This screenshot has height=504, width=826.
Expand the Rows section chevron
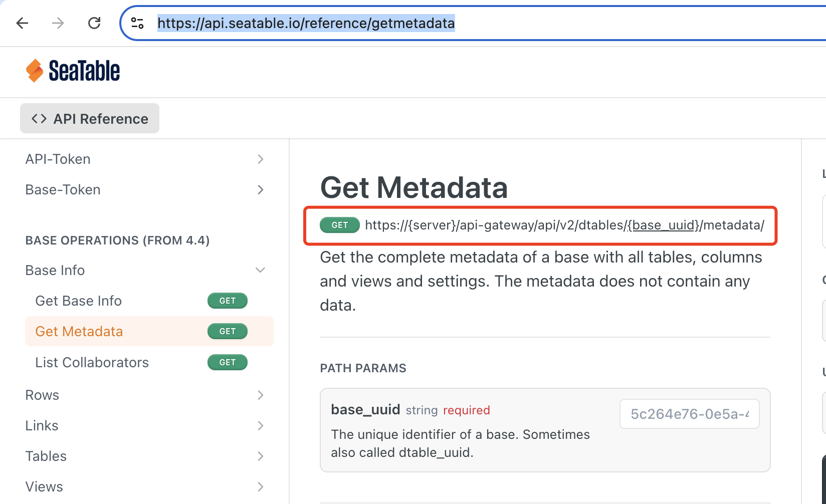tap(260, 395)
